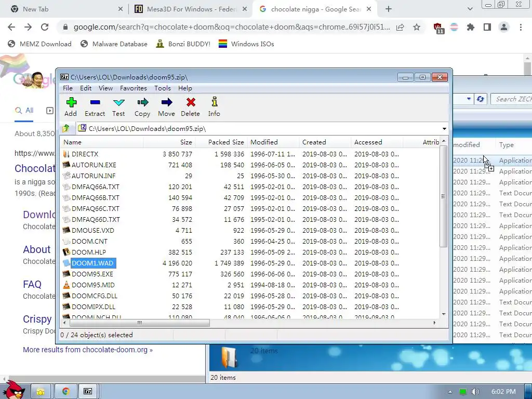
Task: Sort by the Created column header
Action: pos(325,142)
